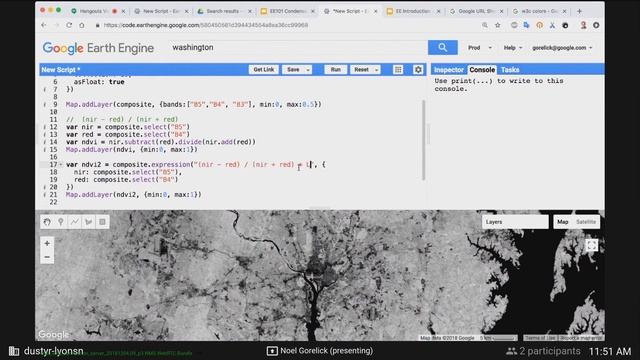Click the New Script * title

(60, 70)
